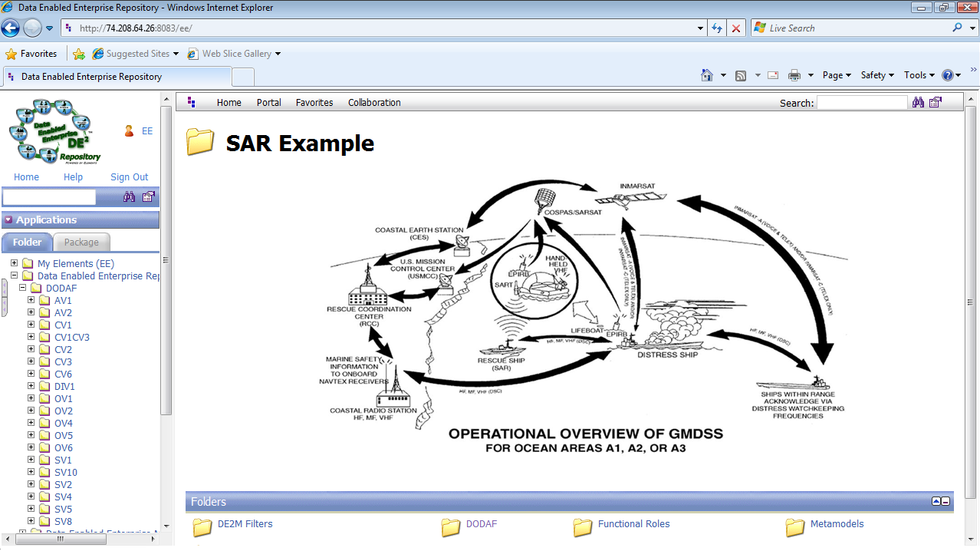Click the DE2M Filters folder icon
This screenshot has height=551, width=980.
pyautogui.click(x=202, y=526)
